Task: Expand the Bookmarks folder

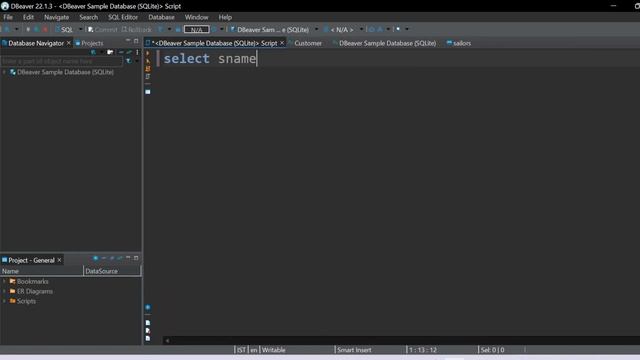Action: pyautogui.click(x=4, y=282)
